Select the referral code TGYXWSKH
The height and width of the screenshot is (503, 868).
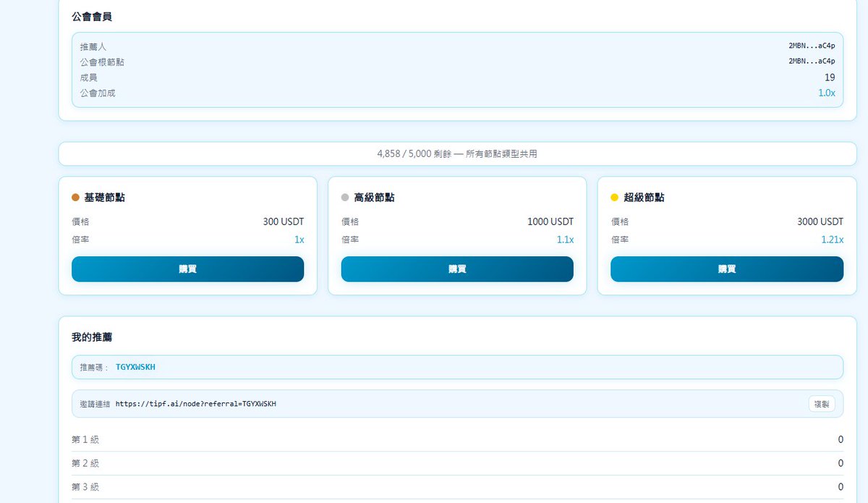(135, 367)
